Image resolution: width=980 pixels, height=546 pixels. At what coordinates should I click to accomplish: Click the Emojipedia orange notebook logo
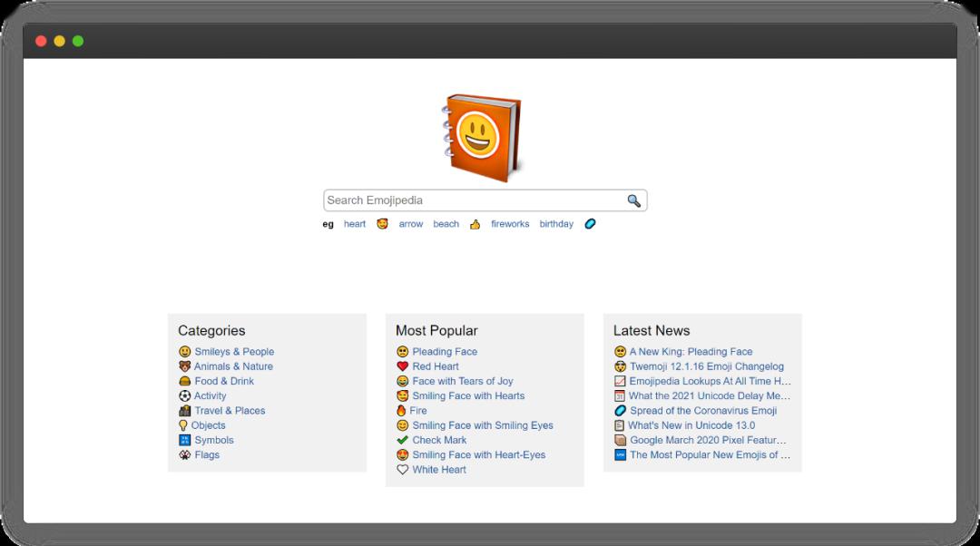(482, 138)
